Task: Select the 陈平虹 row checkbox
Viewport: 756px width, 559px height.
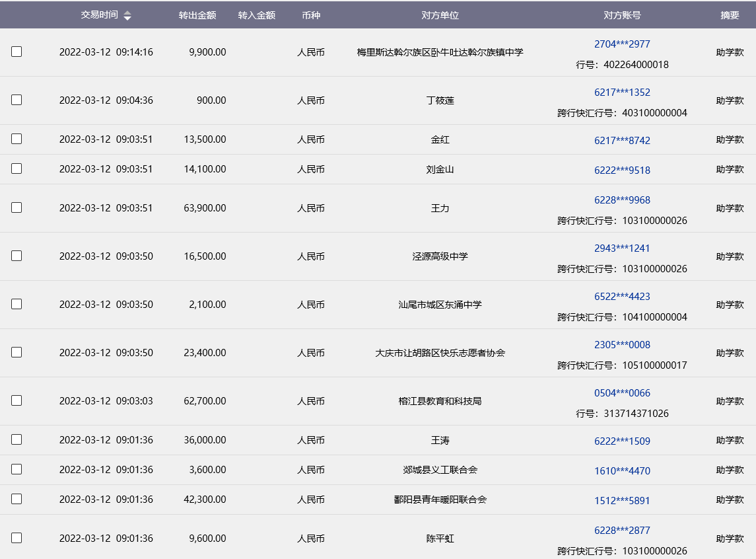Action: pyautogui.click(x=17, y=538)
